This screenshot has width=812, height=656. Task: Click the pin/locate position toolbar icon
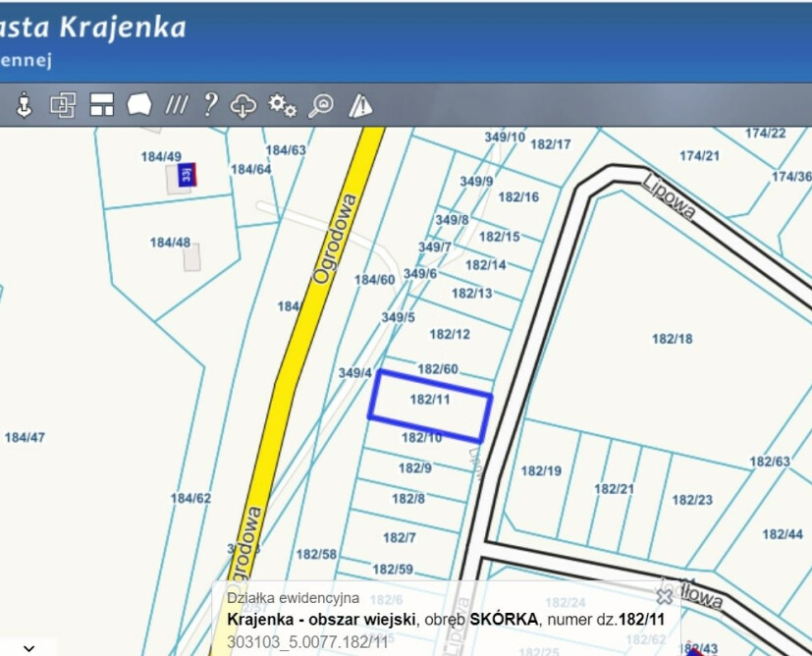tap(25, 105)
